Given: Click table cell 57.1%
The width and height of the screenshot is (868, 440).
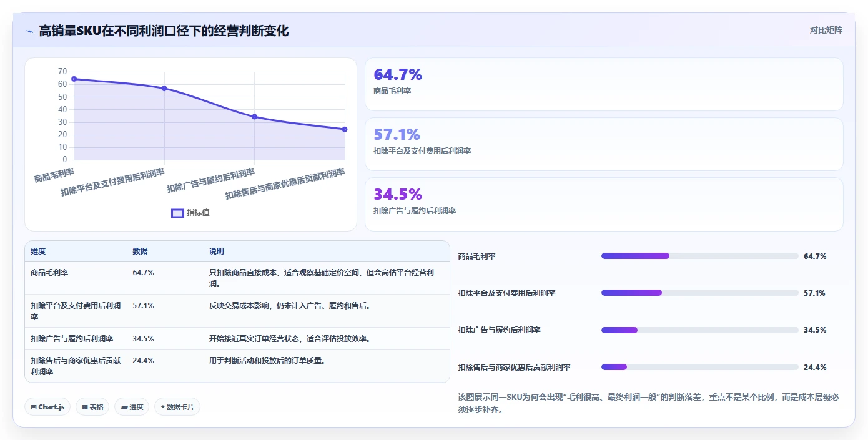Looking at the screenshot, I should tap(143, 306).
